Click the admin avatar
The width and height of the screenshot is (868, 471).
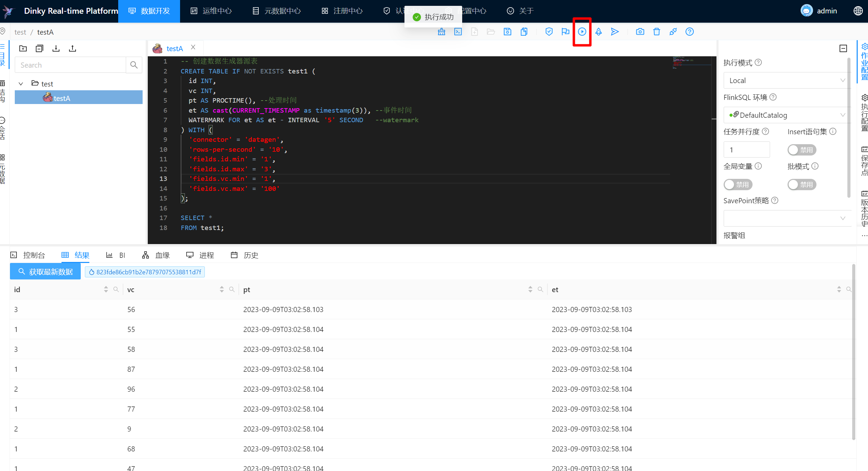point(806,11)
